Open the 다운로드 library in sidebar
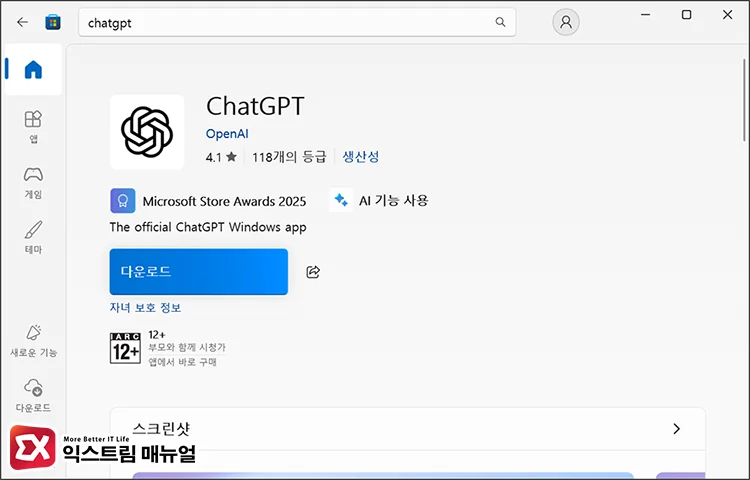The image size is (750, 480). (33, 396)
